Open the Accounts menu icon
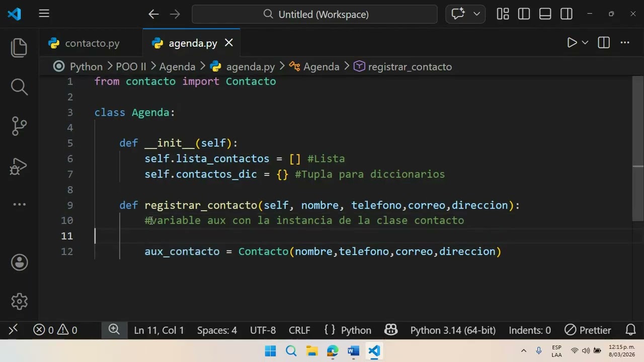The width and height of the screenshot is (644, 362). tap(19, 262)
